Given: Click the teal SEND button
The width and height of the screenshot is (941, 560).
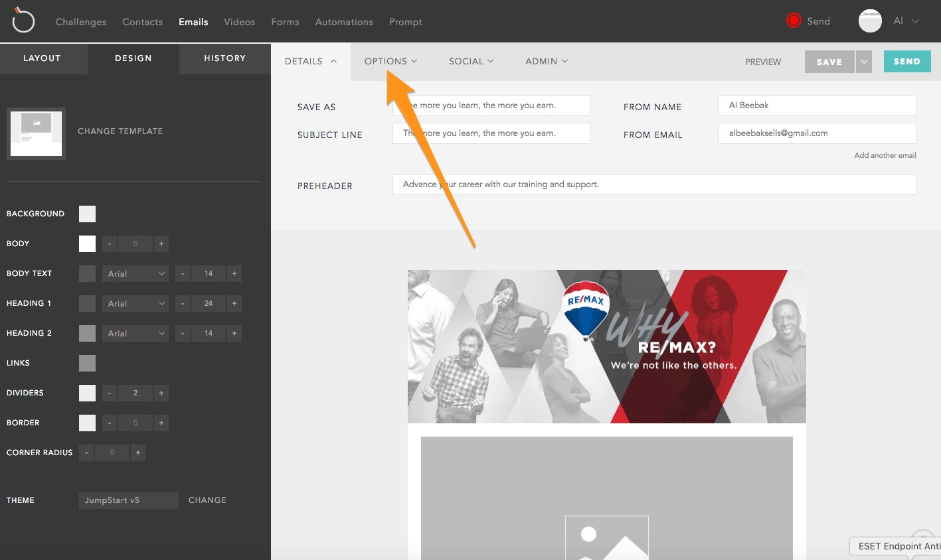Looking at the screenshot, I should pyautogui.click(x=907, y=62).
